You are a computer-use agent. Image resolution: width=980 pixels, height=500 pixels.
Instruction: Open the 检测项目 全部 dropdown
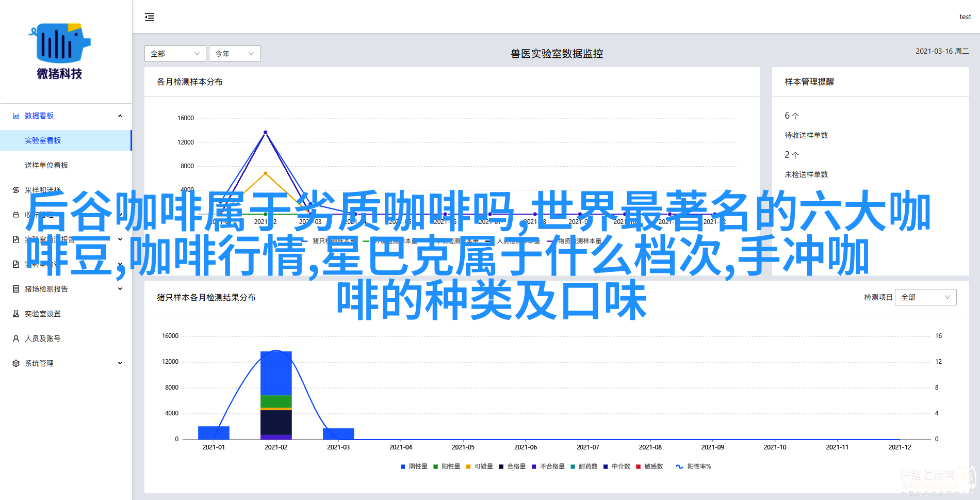click(926, 297)
